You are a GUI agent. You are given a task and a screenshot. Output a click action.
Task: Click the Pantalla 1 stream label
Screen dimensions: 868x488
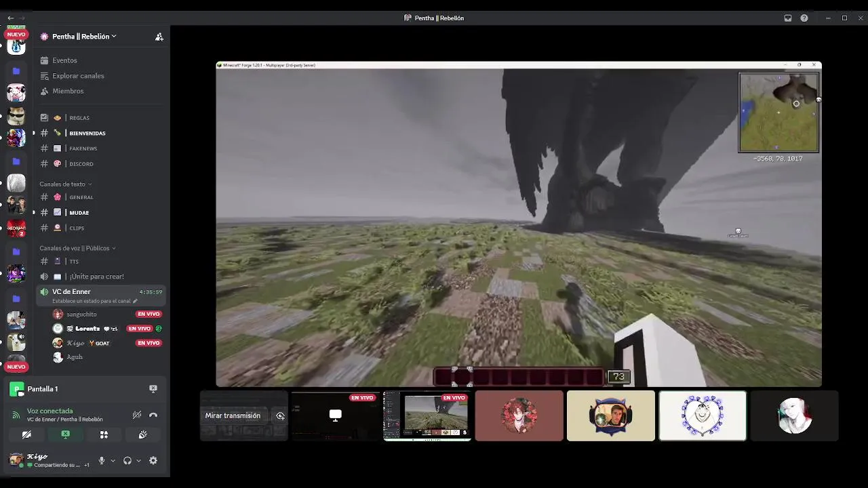coord(42,389)
